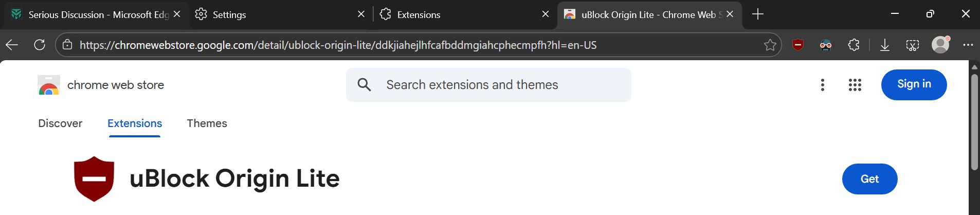
Task: Click the screenshot capture icon in toolbar
Action: (x=913, y=45)
